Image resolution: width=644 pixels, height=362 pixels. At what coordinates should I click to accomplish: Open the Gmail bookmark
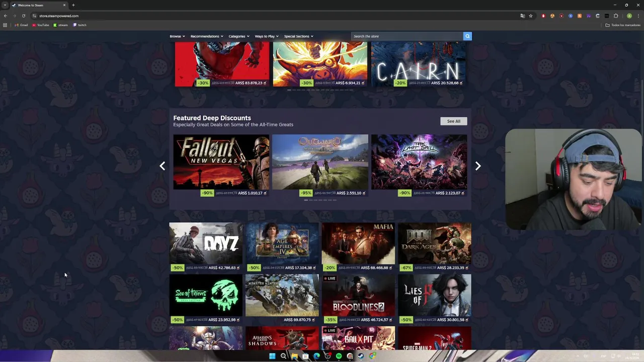pos(21,25)
